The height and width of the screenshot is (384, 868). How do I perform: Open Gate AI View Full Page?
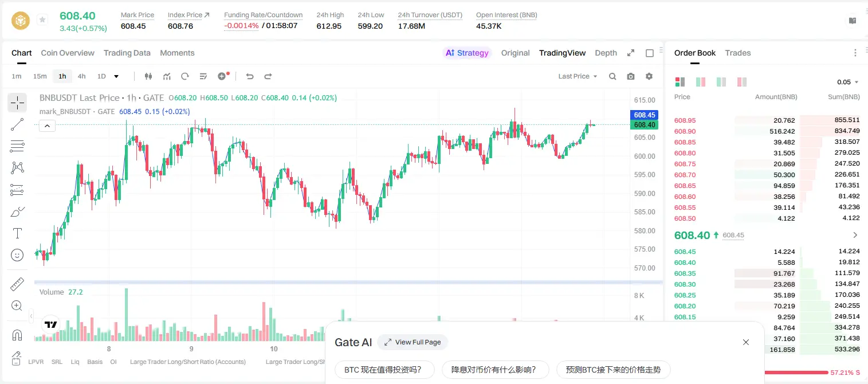[413, 342]
